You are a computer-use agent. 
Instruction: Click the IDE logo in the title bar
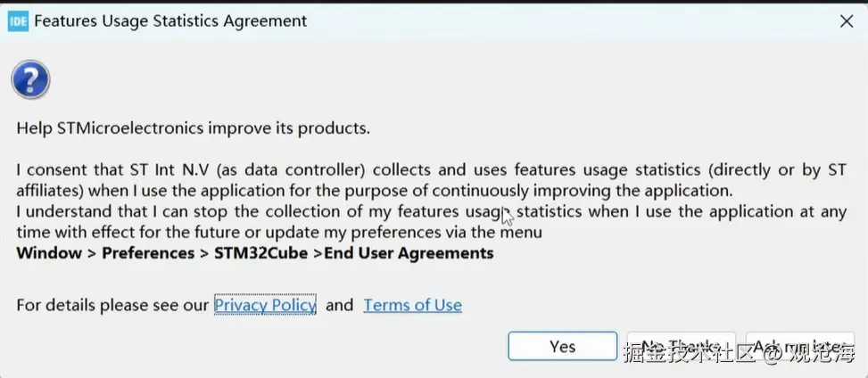17,21
